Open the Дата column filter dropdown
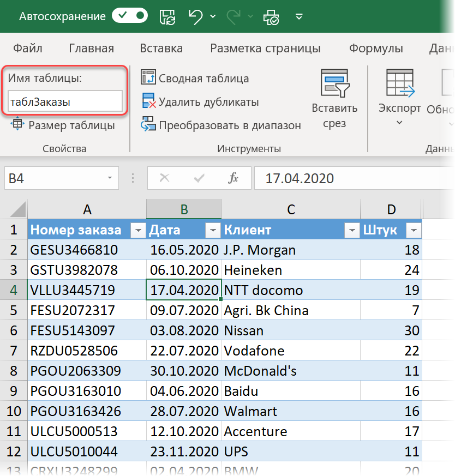This screenshot has height=476, width=455. click(213, 230)
